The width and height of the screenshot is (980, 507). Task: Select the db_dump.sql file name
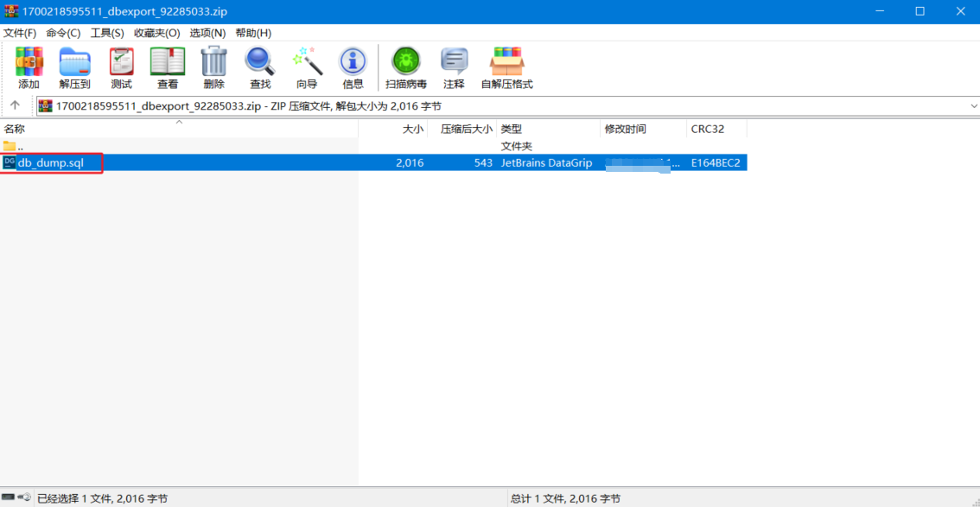(x=50, y=163)
